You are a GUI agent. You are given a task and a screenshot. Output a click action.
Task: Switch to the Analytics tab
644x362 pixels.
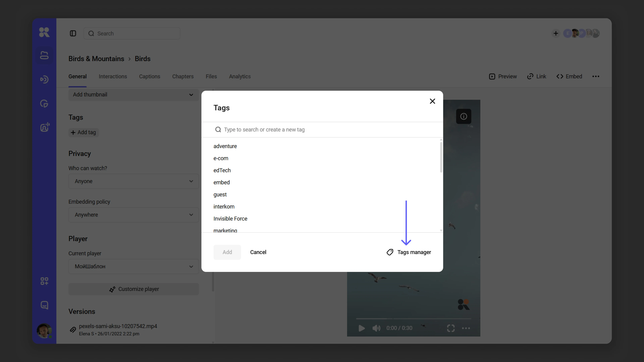[240, 76]
